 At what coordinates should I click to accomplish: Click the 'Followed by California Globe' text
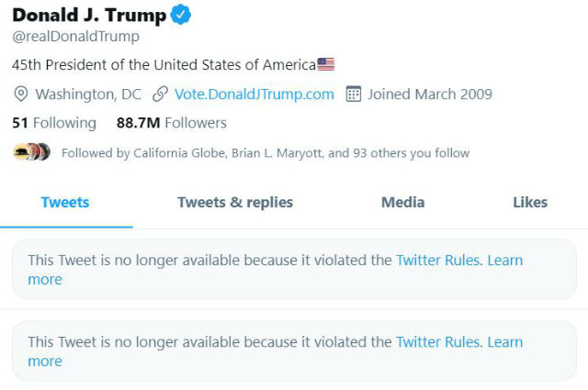click(265, 153)
